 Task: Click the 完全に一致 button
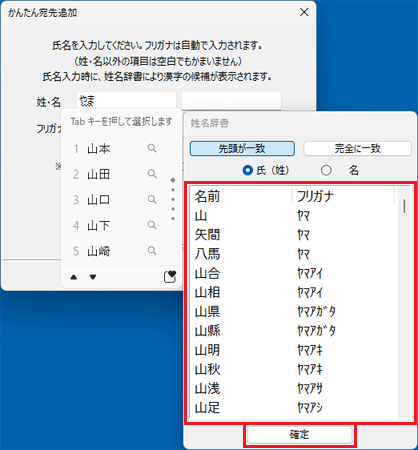coord(357,149)
